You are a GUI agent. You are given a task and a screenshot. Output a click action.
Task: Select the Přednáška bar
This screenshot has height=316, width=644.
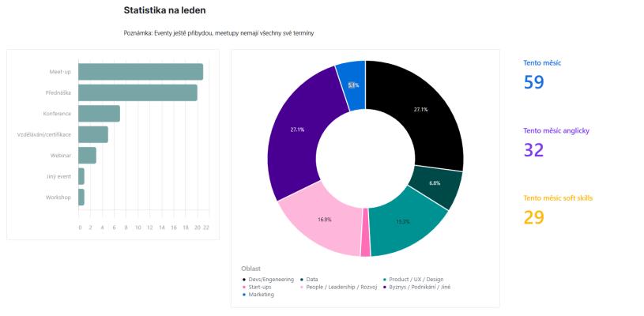coord(137,92)
